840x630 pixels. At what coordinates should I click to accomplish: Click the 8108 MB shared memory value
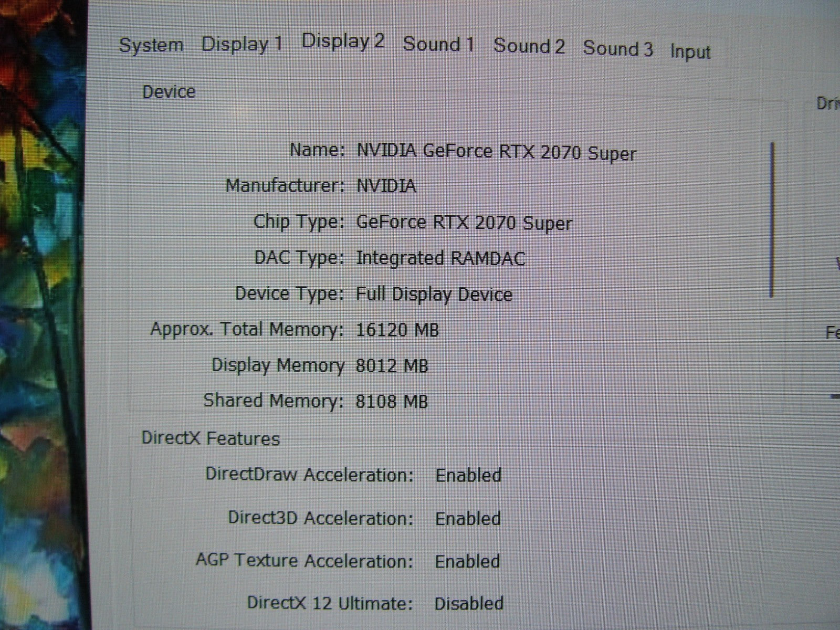(392, 402)
